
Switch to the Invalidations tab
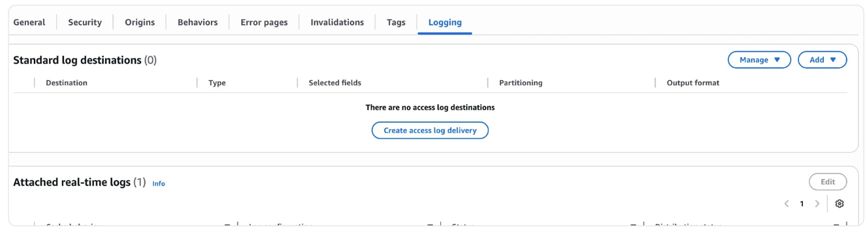pos(337,22)
